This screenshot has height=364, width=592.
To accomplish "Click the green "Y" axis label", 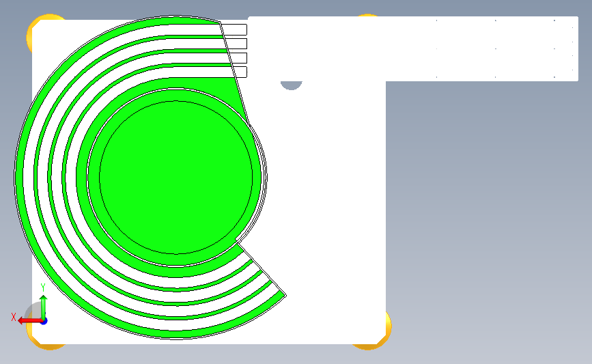I will tap(43, 288).
